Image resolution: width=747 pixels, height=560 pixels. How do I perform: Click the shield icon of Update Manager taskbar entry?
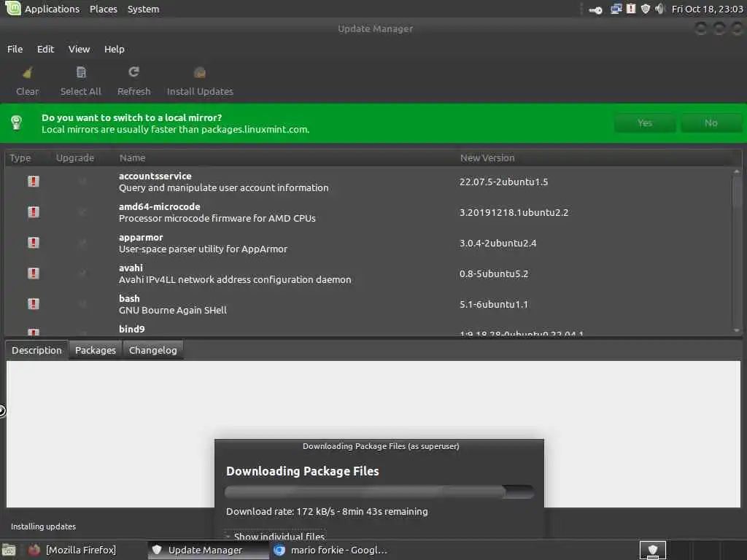[x=157, y=550]
